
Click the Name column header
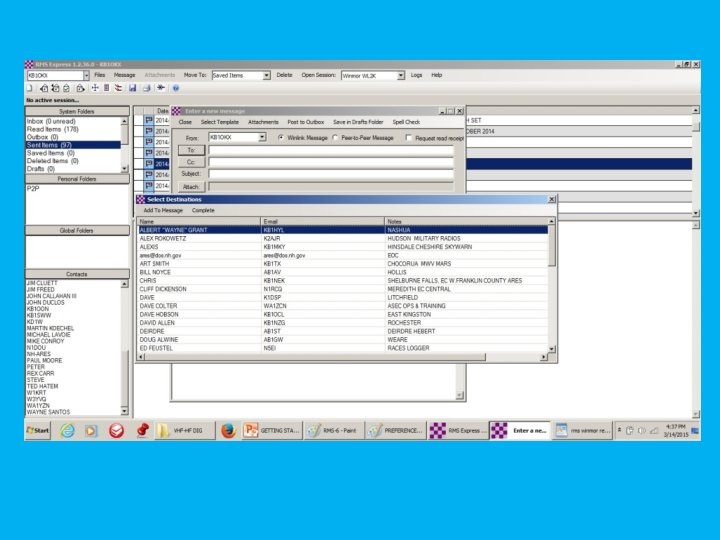(x=199, y=221)
